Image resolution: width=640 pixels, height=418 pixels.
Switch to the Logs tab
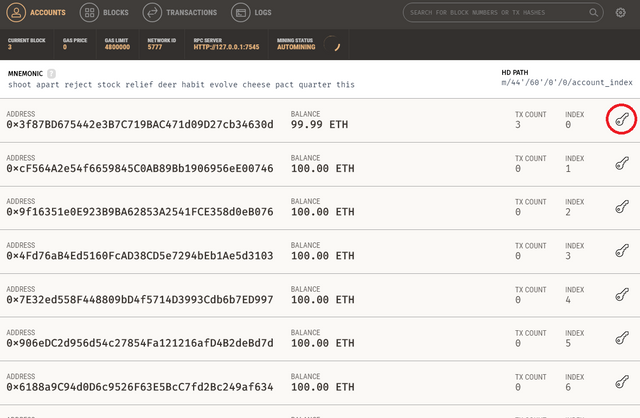point(251,13)
